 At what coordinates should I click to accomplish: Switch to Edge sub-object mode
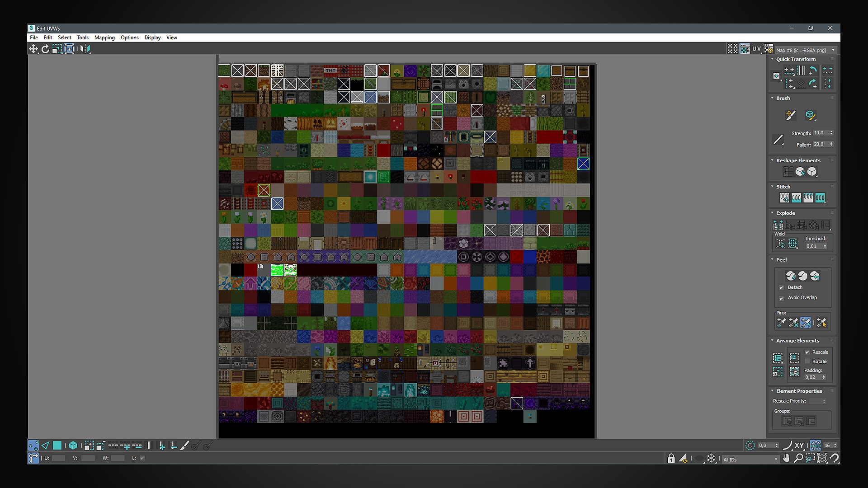(45, 446)
